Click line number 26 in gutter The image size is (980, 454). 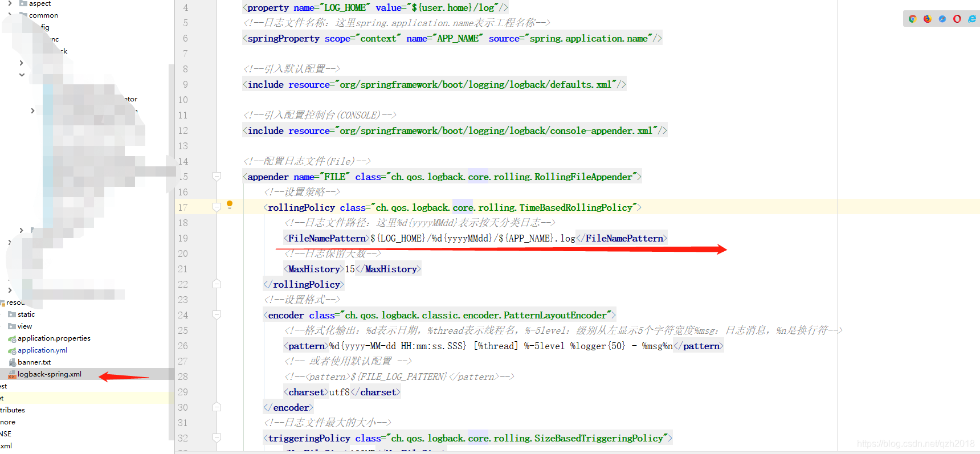(x=182, y=346)
